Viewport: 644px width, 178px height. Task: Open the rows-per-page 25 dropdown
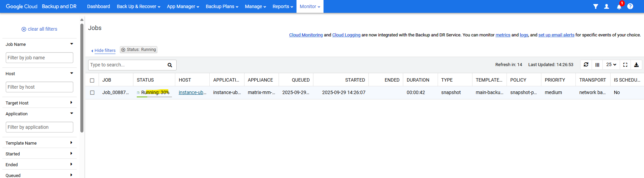tap(611, 65)
